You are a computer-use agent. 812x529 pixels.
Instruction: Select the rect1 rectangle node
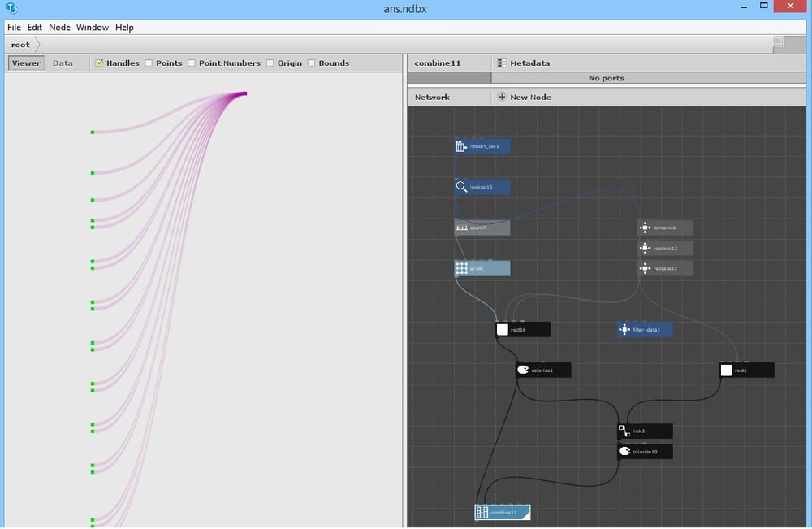pos(746,370)
